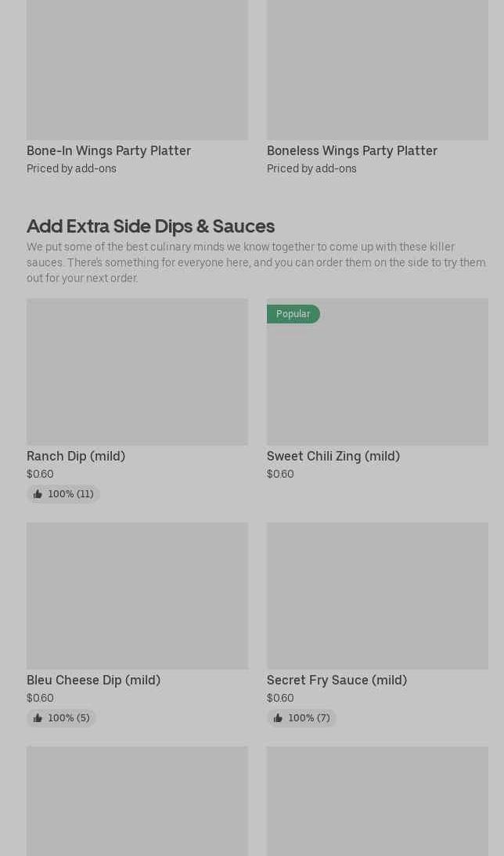The image size is (504, 856).
Task: Click Add Extra Side Dips & Sauces heading
Action: (x=150, y=226)
